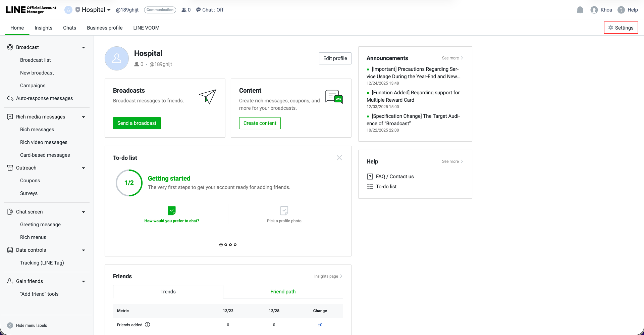The width and height of the screenshot is (644, 335).
Task: Open the Announcements 'See more' link
Action: click(x=452, y=58)
